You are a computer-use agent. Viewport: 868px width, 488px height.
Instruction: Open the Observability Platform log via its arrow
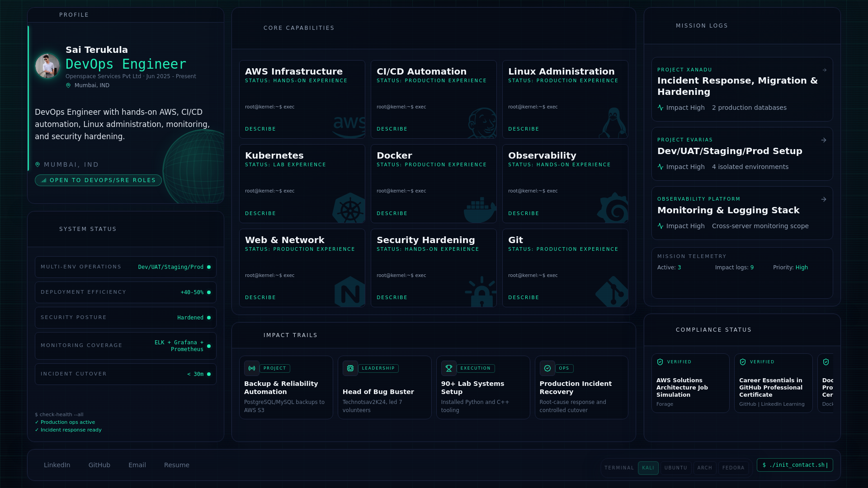coord(824,199)
